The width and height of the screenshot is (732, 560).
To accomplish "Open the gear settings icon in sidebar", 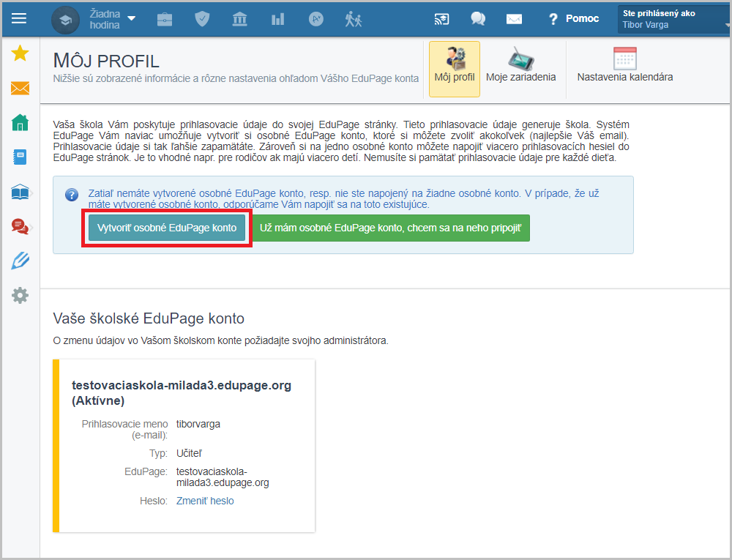I will click(20, 296).
